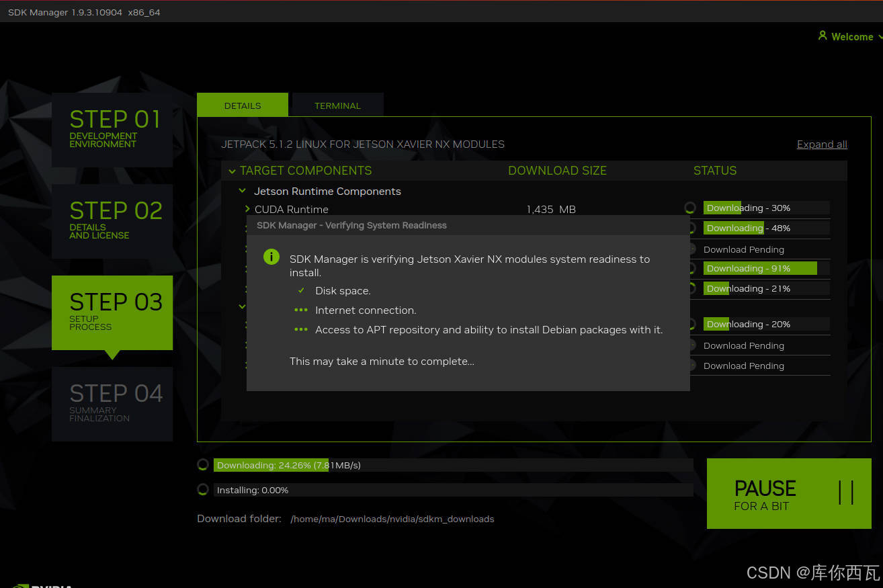The height and width of the screenshot is (588, 883).
Task: Click the Downloading - 30% progress bar
Action: [x=767, y=208]
